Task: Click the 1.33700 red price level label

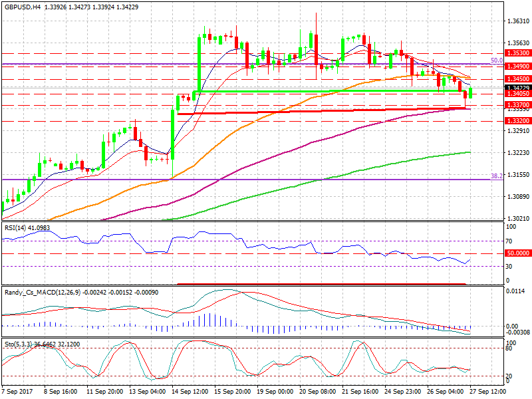Action: (517, 105)
